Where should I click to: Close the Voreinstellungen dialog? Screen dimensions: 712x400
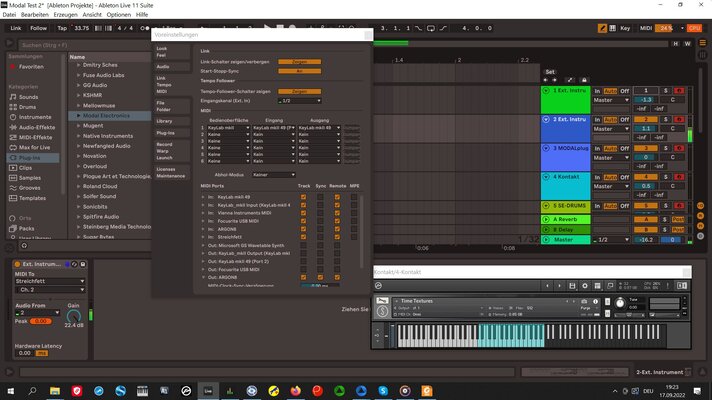point(368,35)
